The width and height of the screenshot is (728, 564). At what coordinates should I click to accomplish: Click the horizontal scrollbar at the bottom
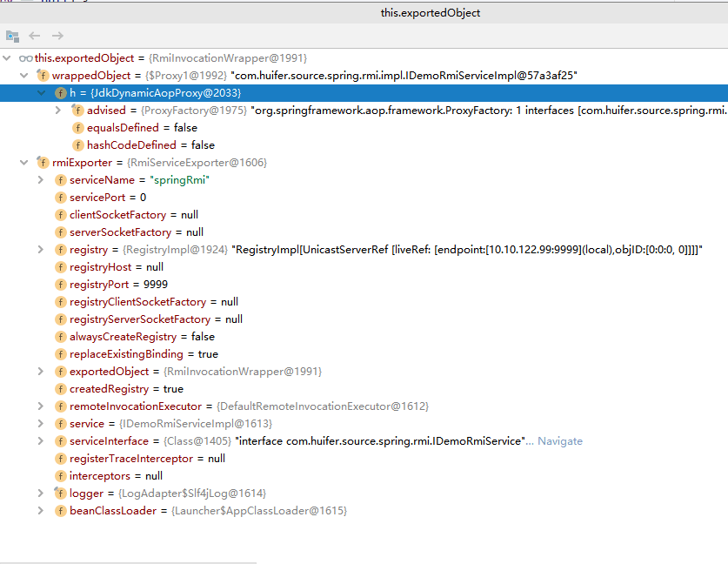pyautogui.click(x=128, y=562)
